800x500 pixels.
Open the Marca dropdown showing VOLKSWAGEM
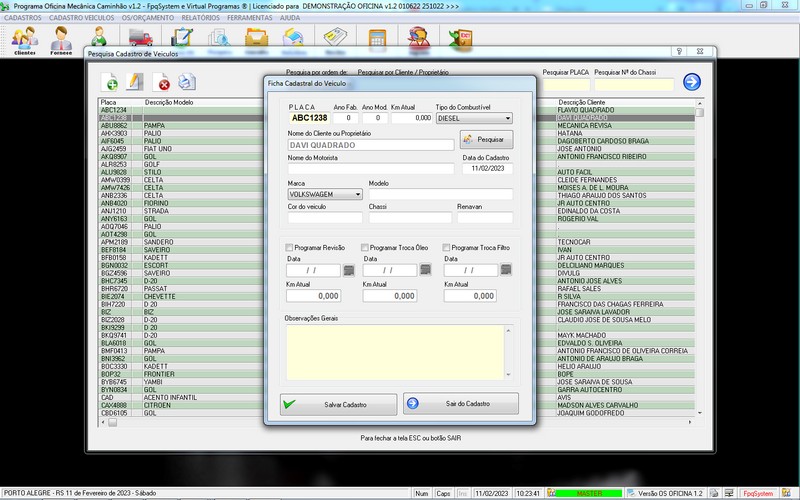(x=357, y=194)
